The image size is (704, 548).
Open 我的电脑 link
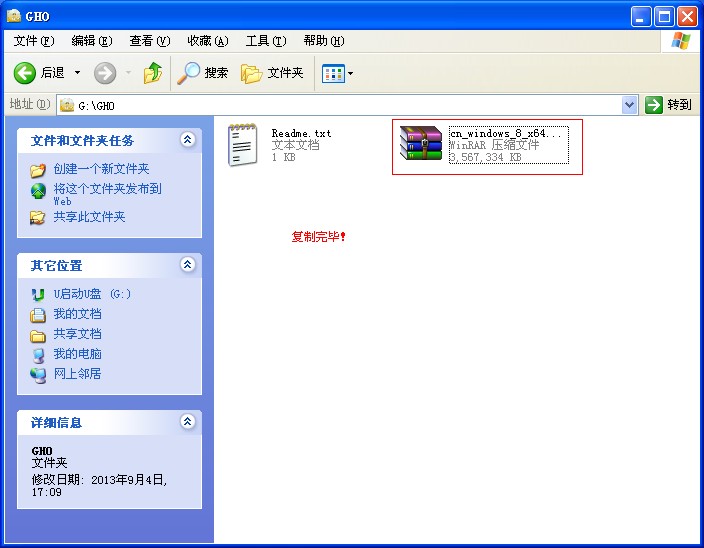coord(78,354)
